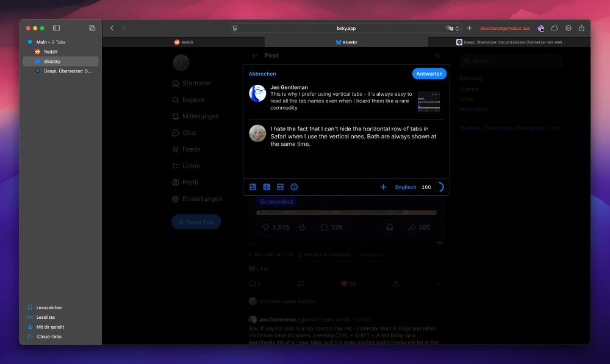Open the emoji picker in composer
The image size is (610, 364).
tap(294, 187)
